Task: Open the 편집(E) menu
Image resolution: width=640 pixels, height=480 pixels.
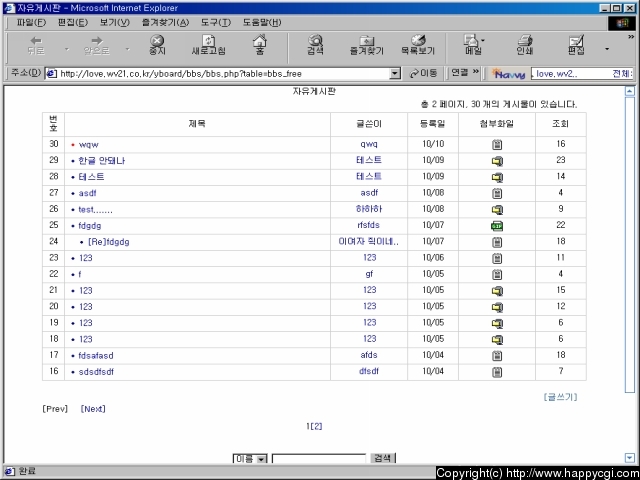Action: click(x=73, y=22)
